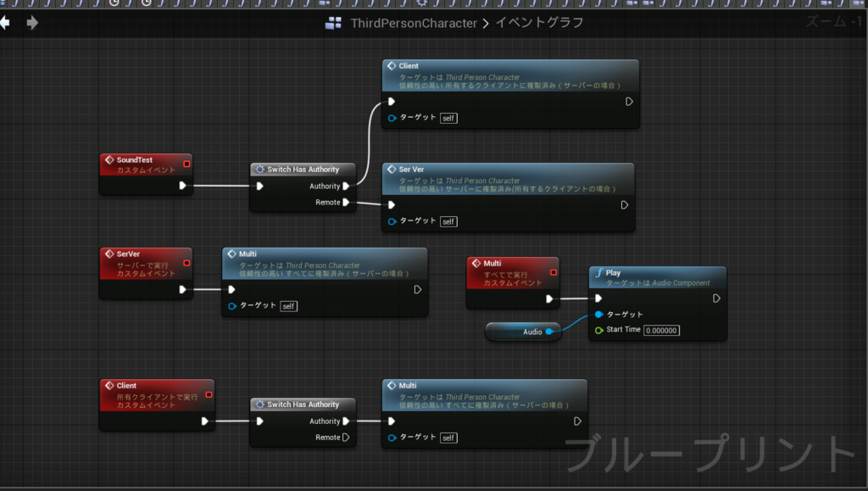
Task: Click exec output of Multi call after SerVer
Action: point(417,289)
